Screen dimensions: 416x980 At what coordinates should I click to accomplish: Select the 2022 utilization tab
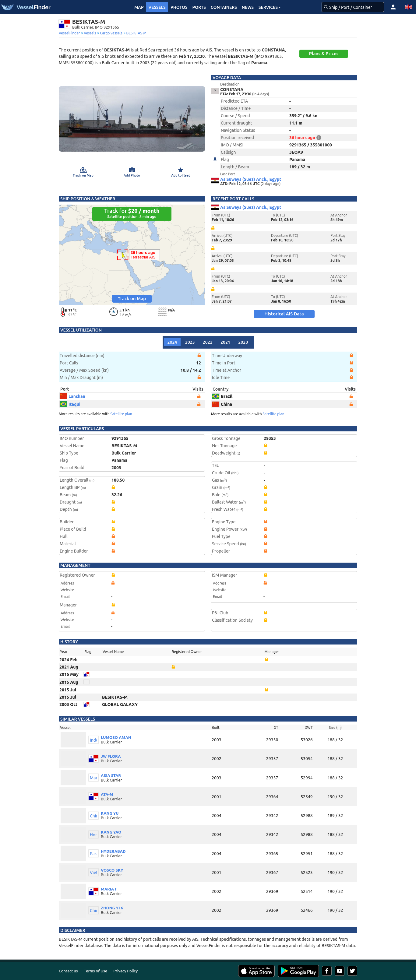tap(207, 342)
